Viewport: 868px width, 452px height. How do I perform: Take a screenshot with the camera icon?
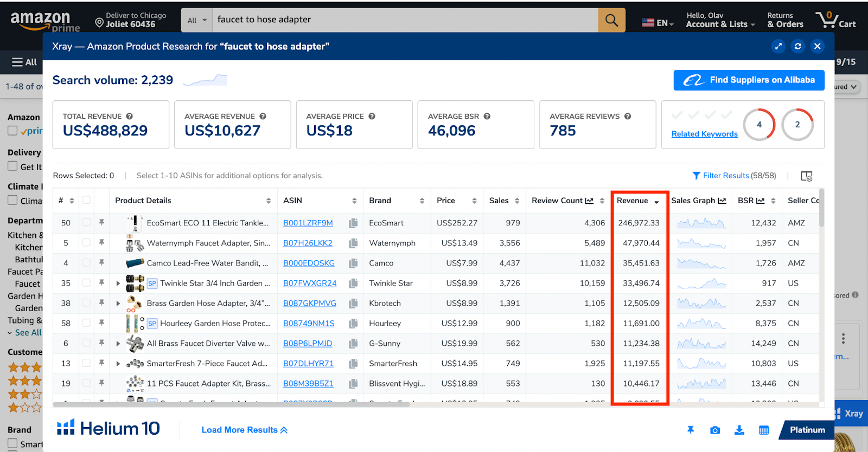pyautogui.click(x=715, y=430)
